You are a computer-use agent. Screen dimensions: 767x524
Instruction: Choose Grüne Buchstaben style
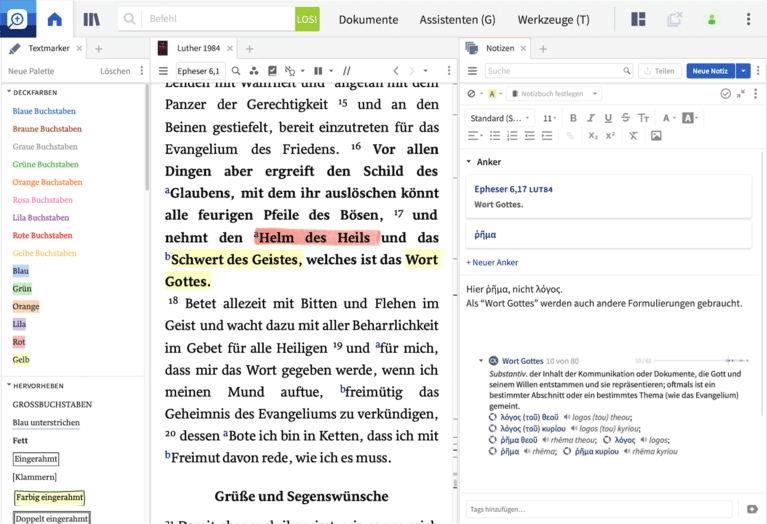45,164
